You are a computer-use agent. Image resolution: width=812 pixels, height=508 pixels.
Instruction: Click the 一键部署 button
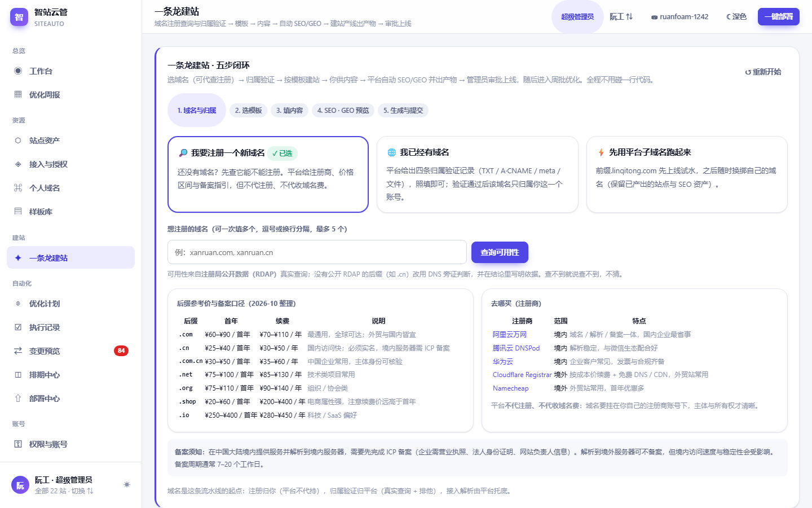click(x=779, y=17)
